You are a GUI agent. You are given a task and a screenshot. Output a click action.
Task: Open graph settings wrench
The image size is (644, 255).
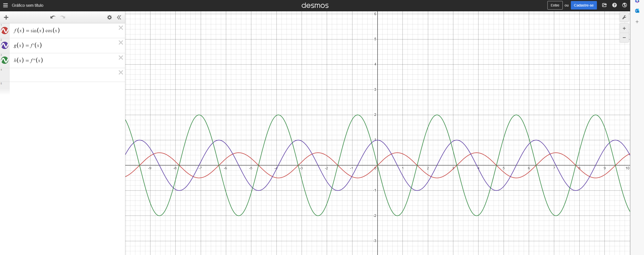pyautogui.click(x=624, y=17)
